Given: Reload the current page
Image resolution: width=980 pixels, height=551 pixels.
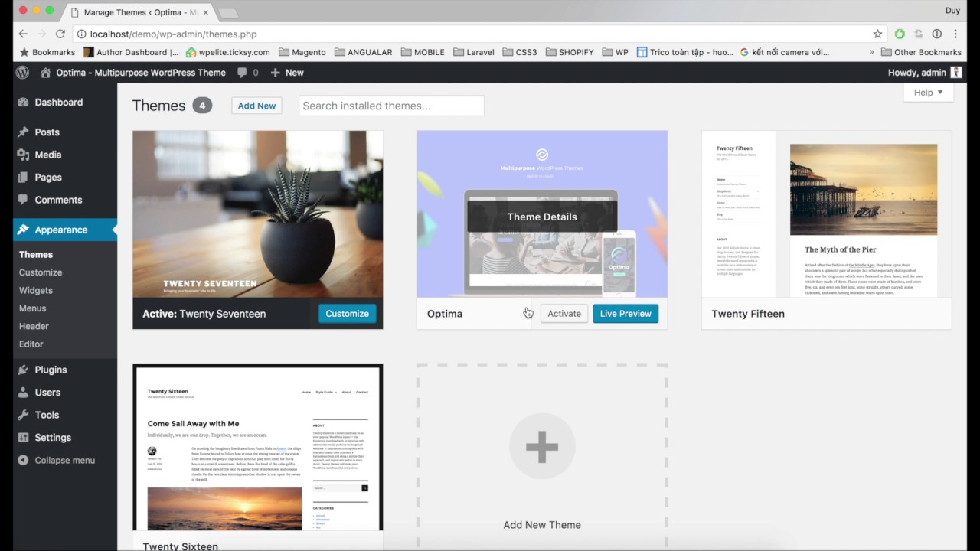Looking at the screenshot, I should [60, 34].
